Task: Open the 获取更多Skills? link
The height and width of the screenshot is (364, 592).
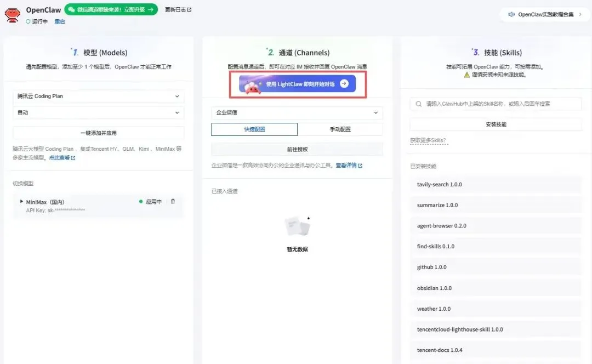Action: tap(428, 140)
